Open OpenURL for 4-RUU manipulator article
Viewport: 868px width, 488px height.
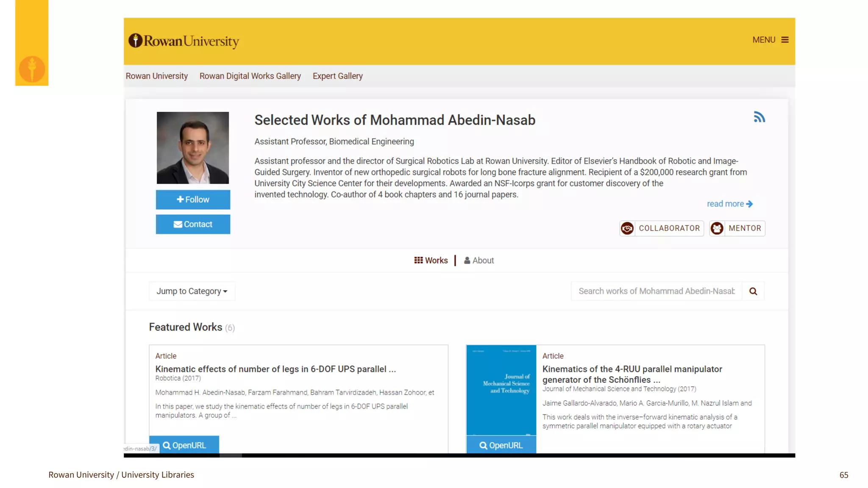pos(501,445)
